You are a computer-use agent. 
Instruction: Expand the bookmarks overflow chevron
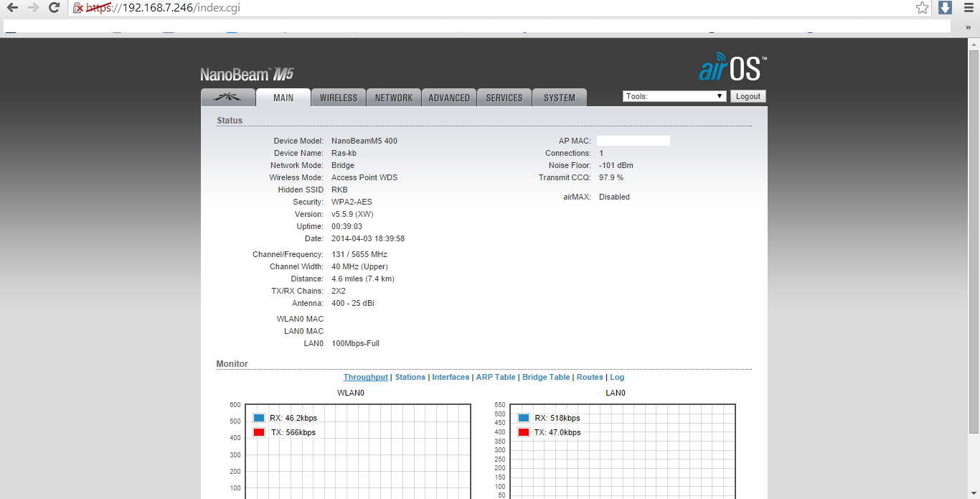968,27
